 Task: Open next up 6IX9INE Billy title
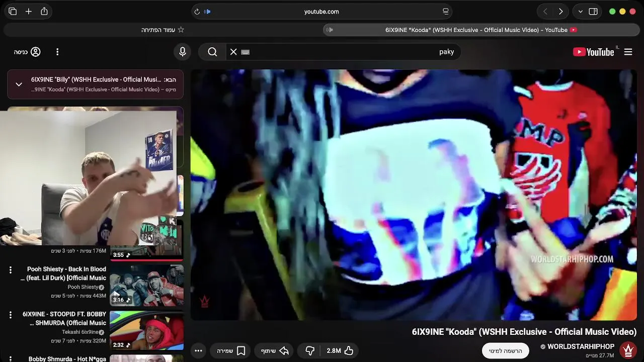96,79
